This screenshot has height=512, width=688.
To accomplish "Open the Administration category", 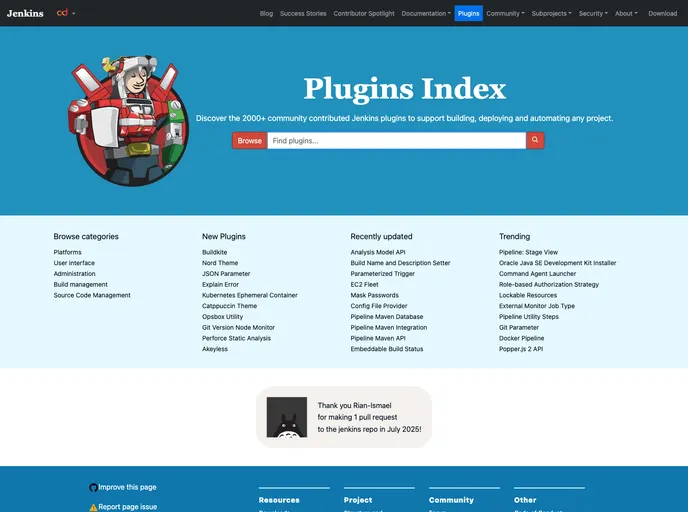I will point(75,274).
